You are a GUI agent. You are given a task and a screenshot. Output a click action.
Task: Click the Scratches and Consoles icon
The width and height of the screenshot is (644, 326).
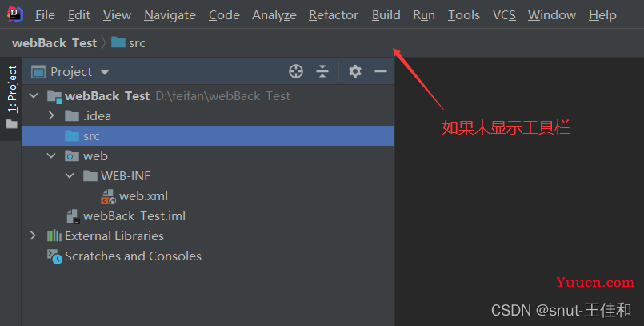coord(54,256)
